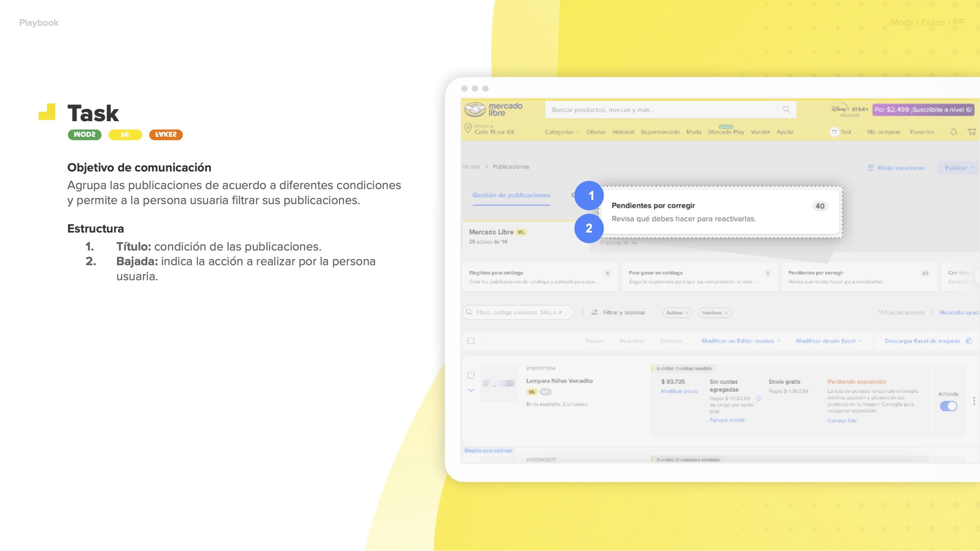Click the Corregir foto link
Viewport: 980px width, 551px height.
[842, 420]
